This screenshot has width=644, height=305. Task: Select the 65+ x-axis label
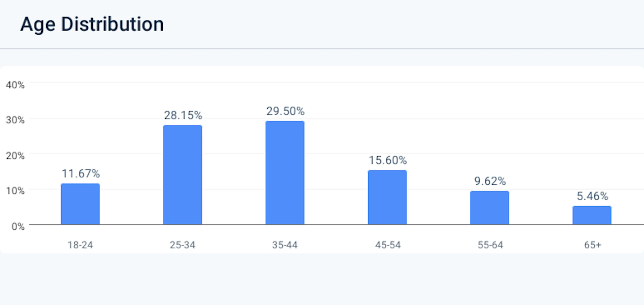click(x=593, y=245)
